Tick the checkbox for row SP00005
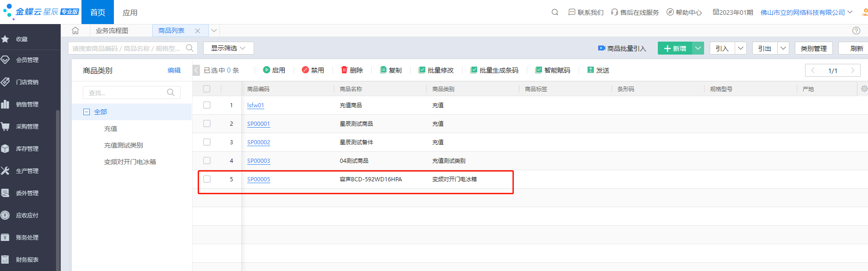 [x=207, y=179]
